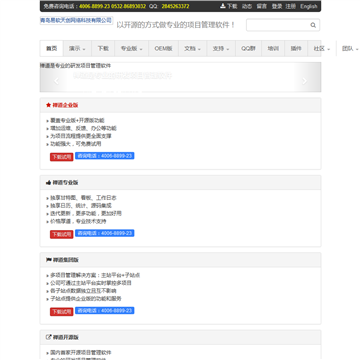Click the flag icon beside 禅道集团版
Screen dimensions: 360x360
(x=48, y=260)
